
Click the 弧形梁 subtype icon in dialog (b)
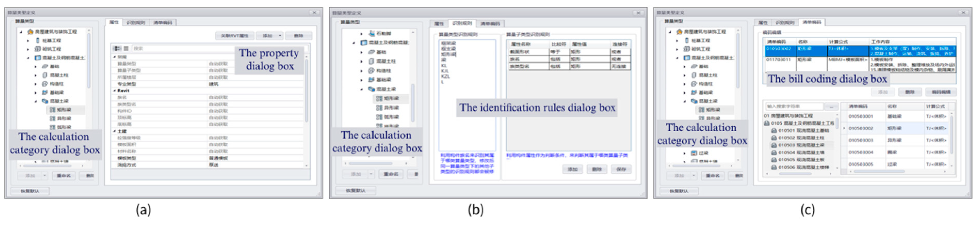379,117
